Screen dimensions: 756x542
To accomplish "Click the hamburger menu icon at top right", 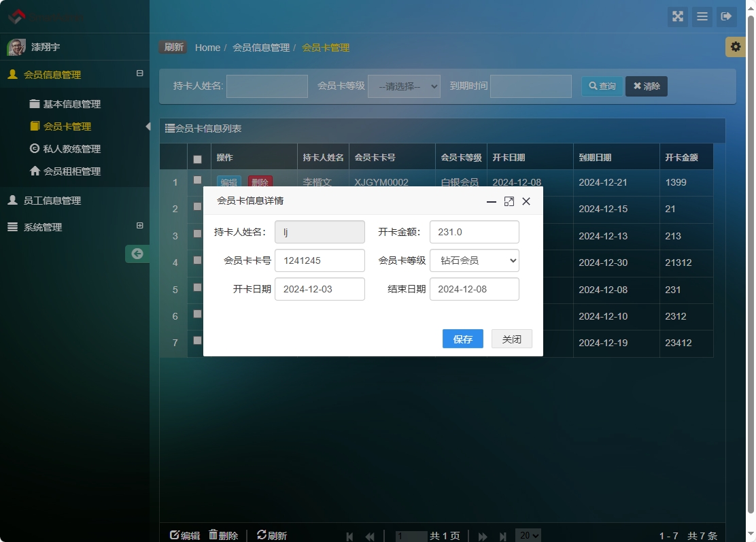I will tap(702, 17).
